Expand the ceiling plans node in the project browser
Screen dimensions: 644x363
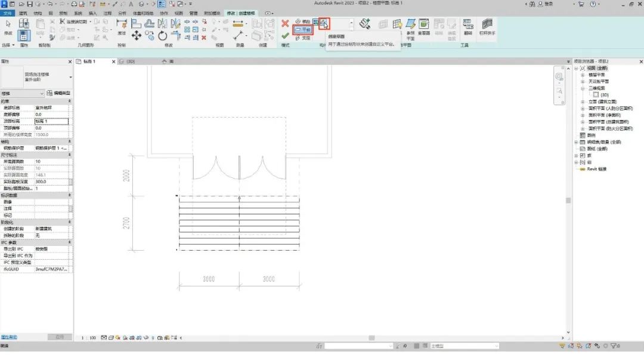coord(583,81)
